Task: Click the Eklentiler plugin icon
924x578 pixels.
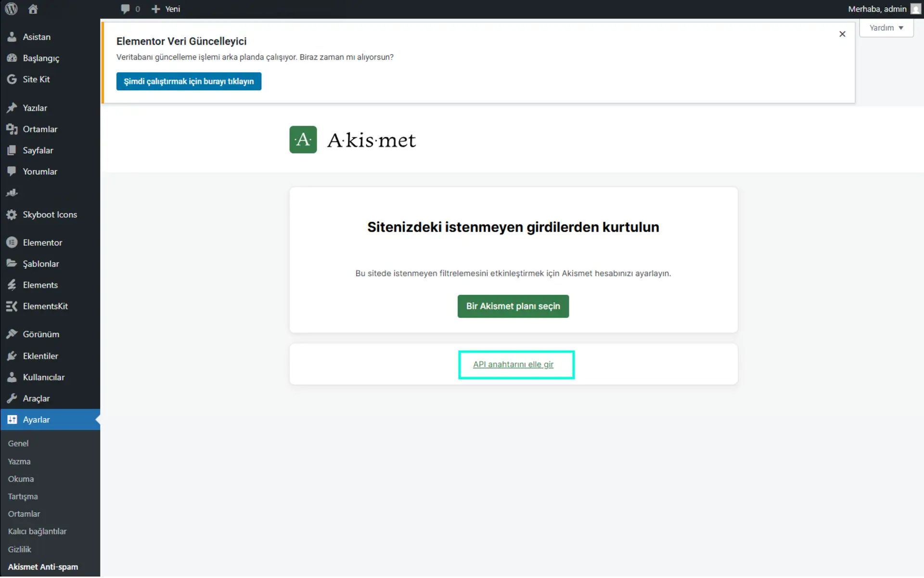Action: (12, 356)
